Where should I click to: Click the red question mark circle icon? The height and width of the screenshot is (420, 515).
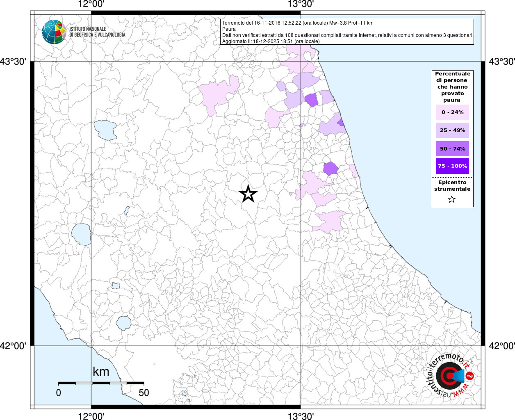pos(470,376)
